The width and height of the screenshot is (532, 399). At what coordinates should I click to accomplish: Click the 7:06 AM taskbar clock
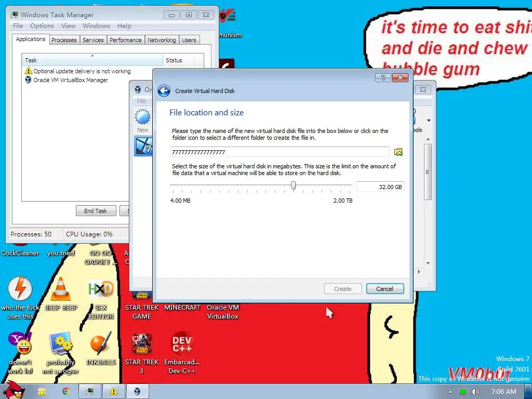tap(503, 392)
